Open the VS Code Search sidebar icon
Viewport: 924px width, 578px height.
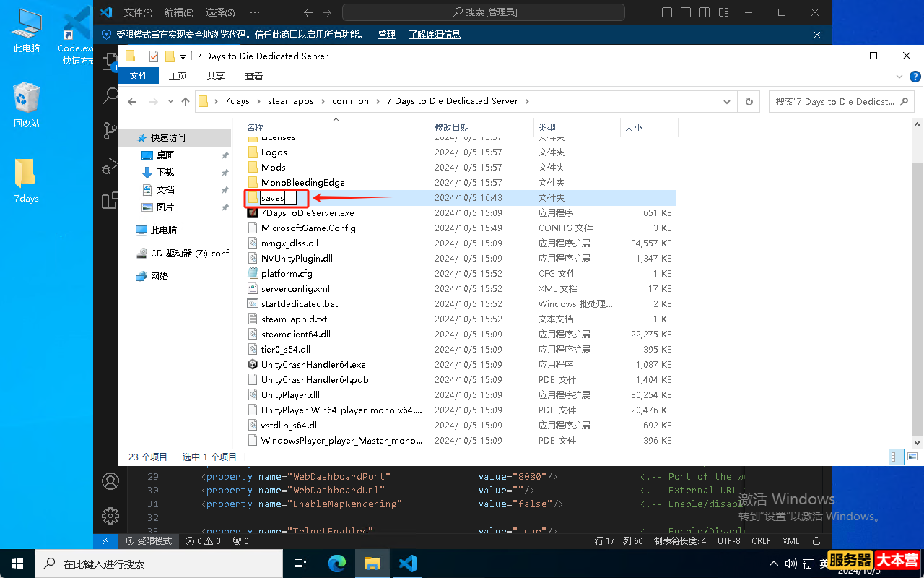coord(110,95)
